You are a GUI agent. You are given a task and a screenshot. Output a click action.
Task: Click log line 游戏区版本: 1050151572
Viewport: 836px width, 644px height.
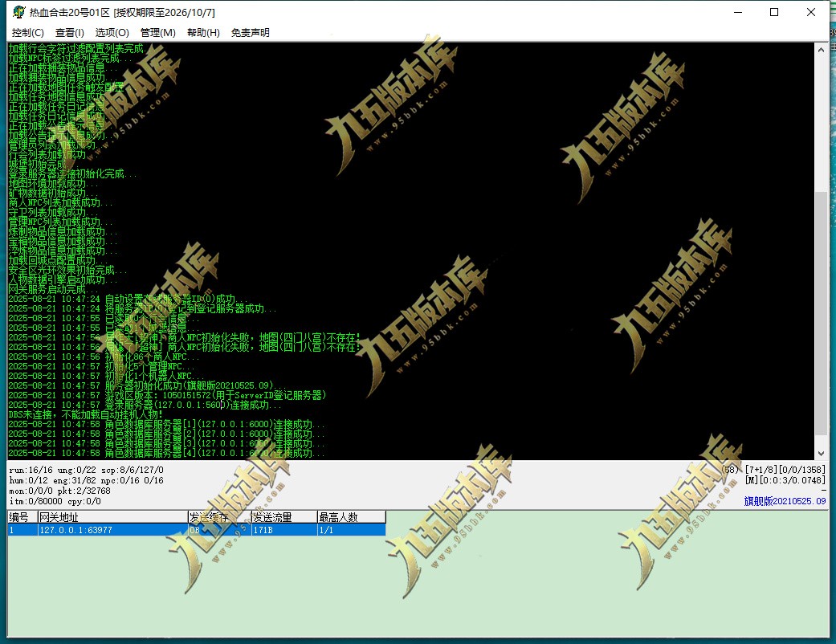[x=167, y=395]
